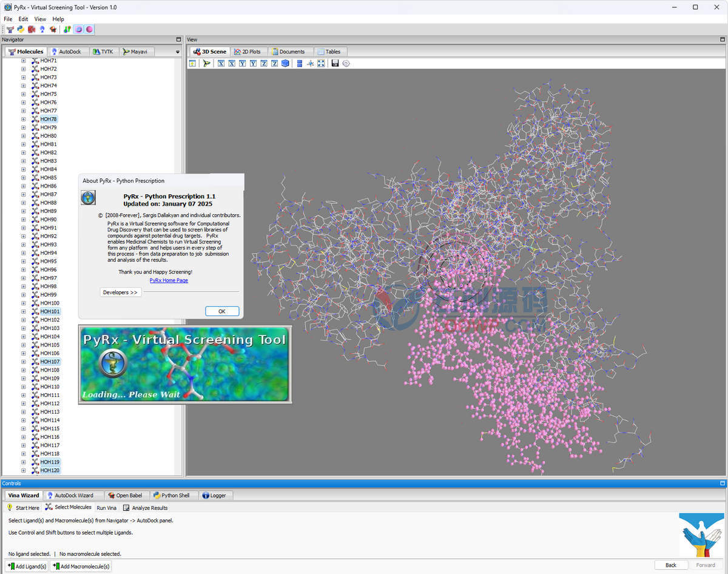This screenshot has height=574, width=728.
Task: Maximize the Controls panel
Action: [x=723, y=484]
